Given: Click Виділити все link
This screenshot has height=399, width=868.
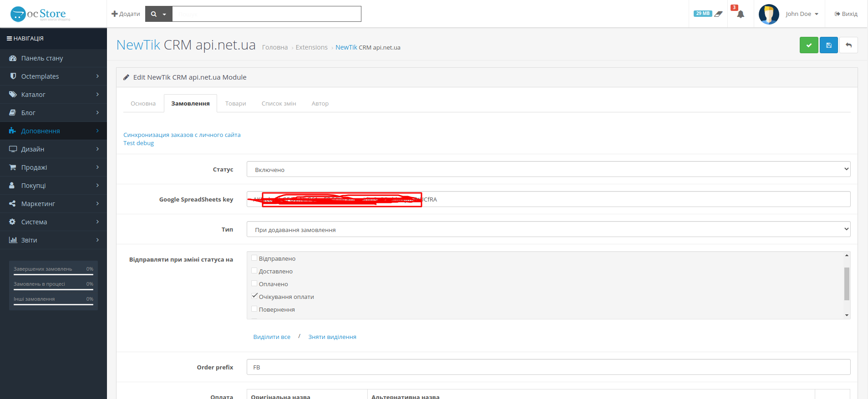Looking at the screenshot, I should point(272,337).
